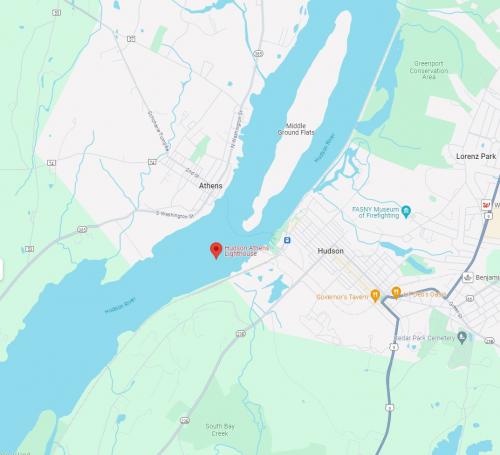Viewport: 500px width, 455px height.
Task: Open the Cedar Park Cemetery marker
Action: [x=462, y=338]
